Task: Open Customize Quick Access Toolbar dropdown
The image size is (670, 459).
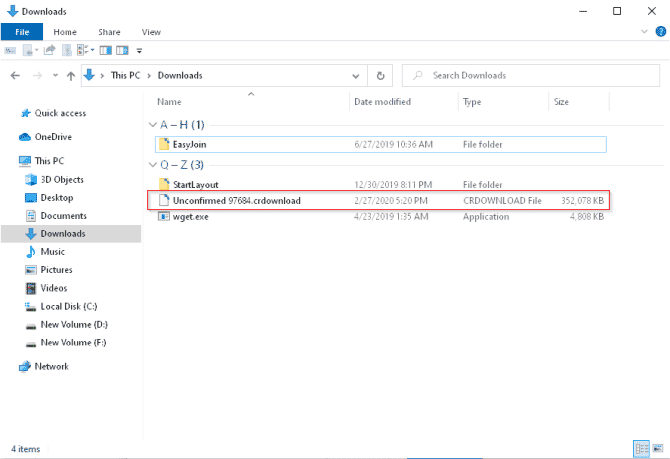Action: click(139, 51)
